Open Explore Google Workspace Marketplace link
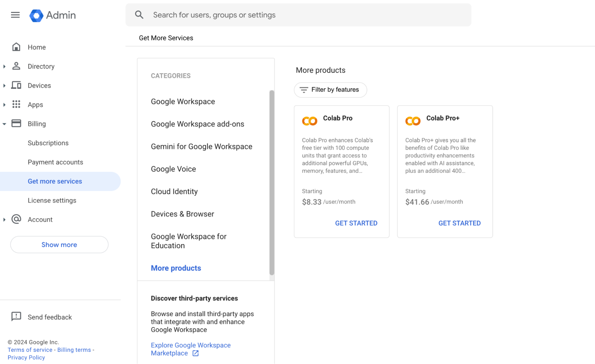 point(190,349)
